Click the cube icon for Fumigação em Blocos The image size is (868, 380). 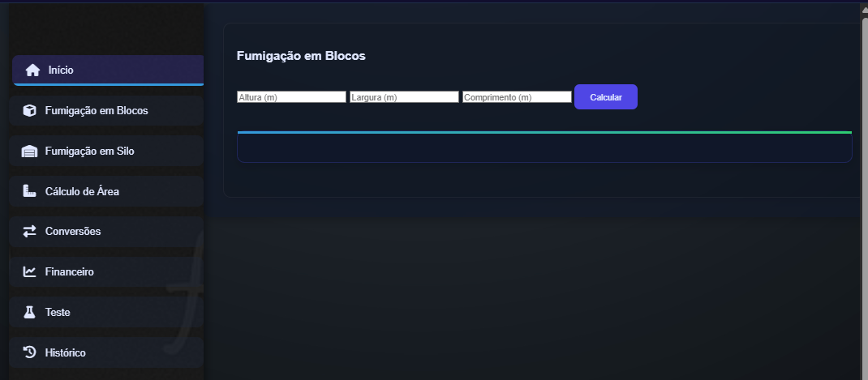click(x=30, y=111)
